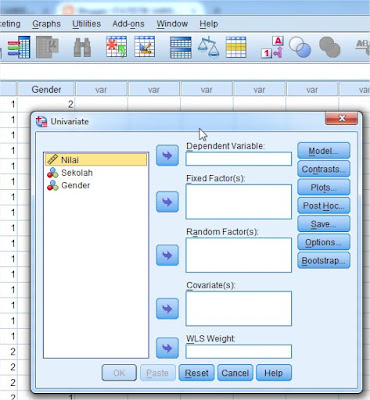Click the Show All Variables gray circles icon
The height and width of the screenshot is (400, 370).
pos(330,47)
